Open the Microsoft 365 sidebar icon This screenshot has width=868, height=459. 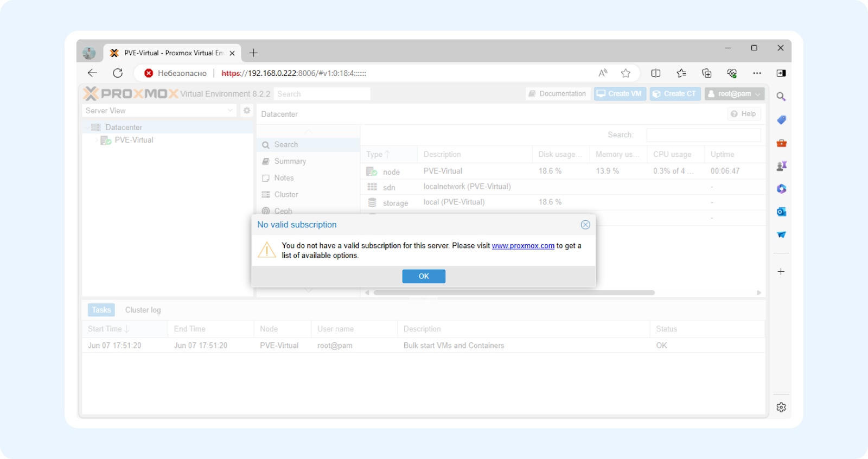[x=781, y=189]
